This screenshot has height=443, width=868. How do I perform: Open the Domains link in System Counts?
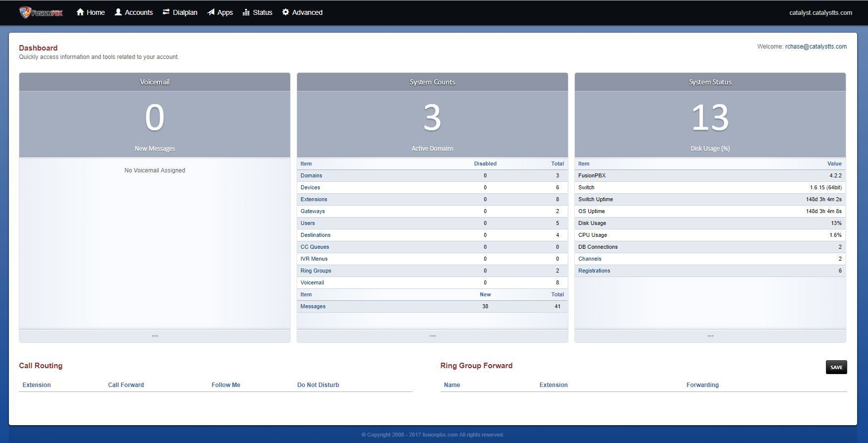click(x=311, y=175)
